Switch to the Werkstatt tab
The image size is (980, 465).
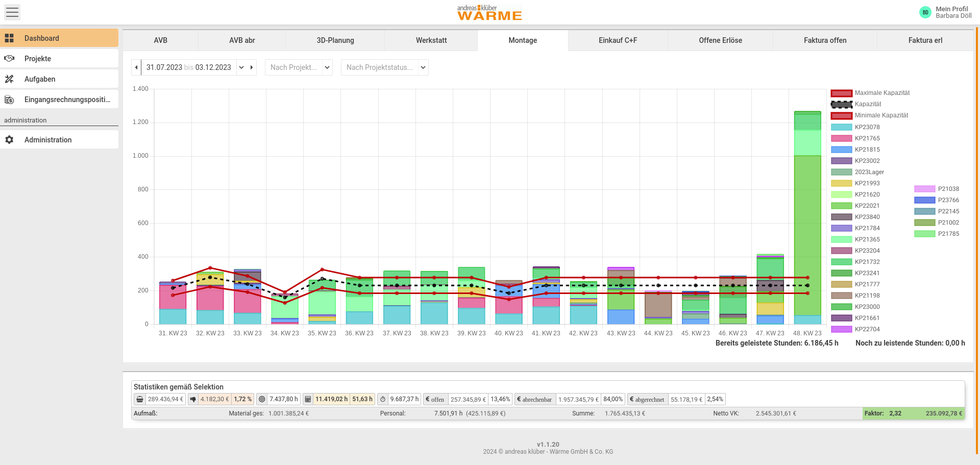click(431, 40)
